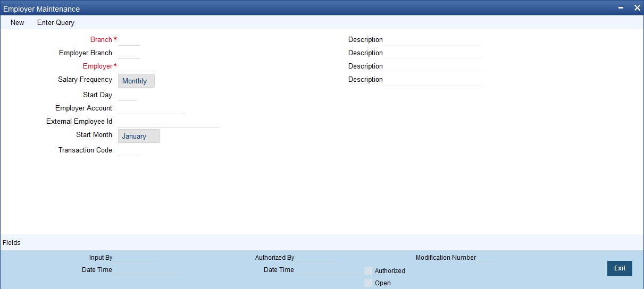Click the Description field beside Employer
The height and width of the screenshot is (289, 644).
(x=432, y=66)
